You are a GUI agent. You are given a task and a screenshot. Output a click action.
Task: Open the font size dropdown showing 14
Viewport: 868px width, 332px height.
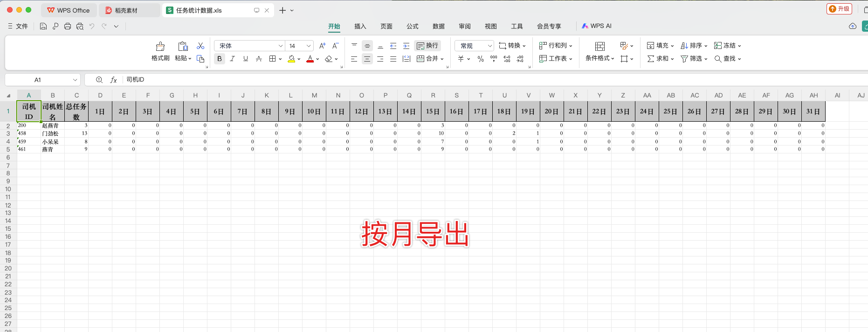pos(309,46)
